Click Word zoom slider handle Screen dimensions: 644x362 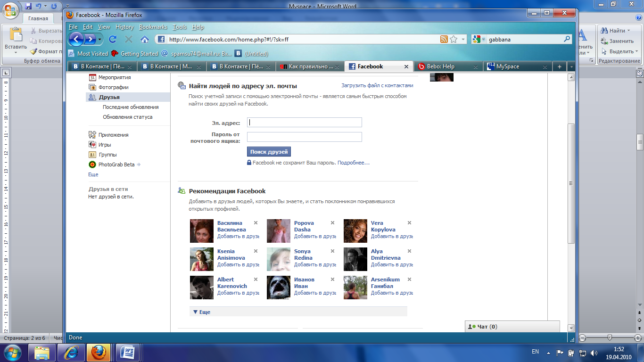coord(610,337)
